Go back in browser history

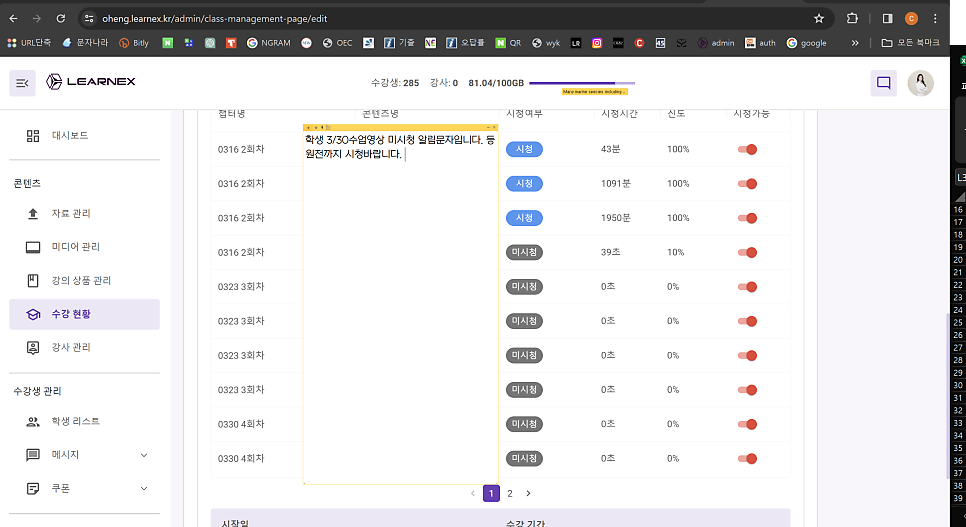14,18
